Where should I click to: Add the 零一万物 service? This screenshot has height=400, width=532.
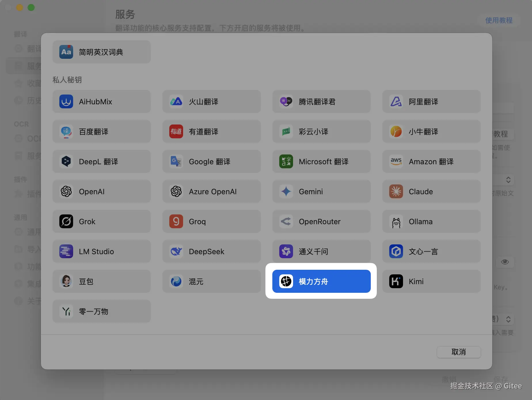102,312
